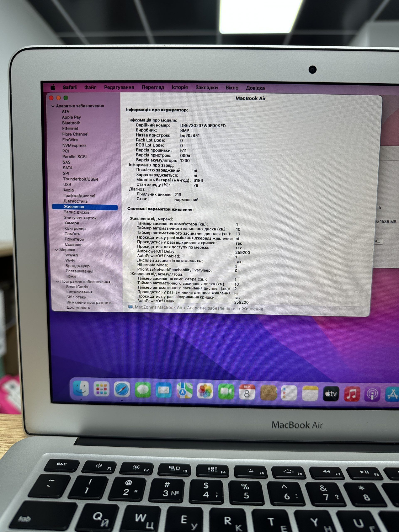Select Зчитувач карток in the sidebar
Image resolution: width=399 pixels, height=532 pixels.
click(80, 218)
